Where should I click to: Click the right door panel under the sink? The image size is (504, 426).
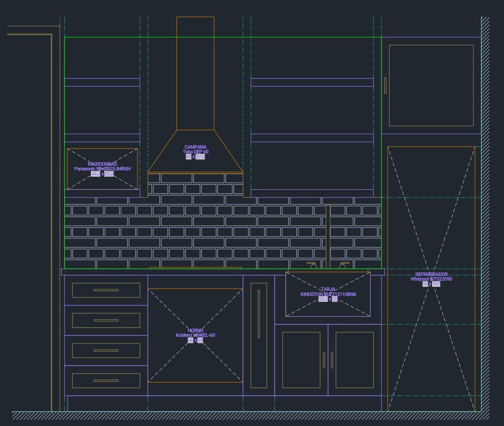(354, 360)
